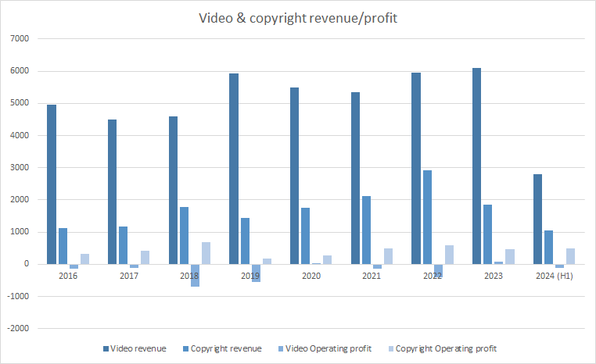Click the 2023 x-axis label
Image resolution: width=596 pixels, height=364 pixels.
point(494,276)
